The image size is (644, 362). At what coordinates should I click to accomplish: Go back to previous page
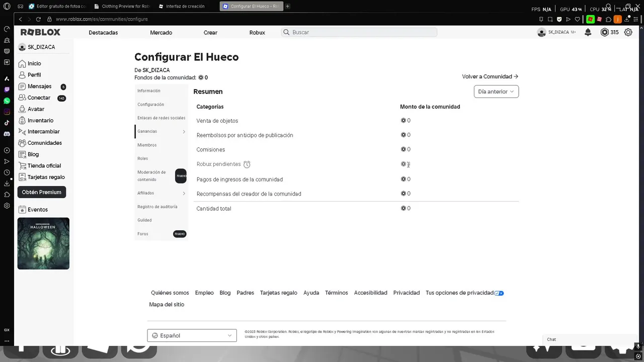20,19
